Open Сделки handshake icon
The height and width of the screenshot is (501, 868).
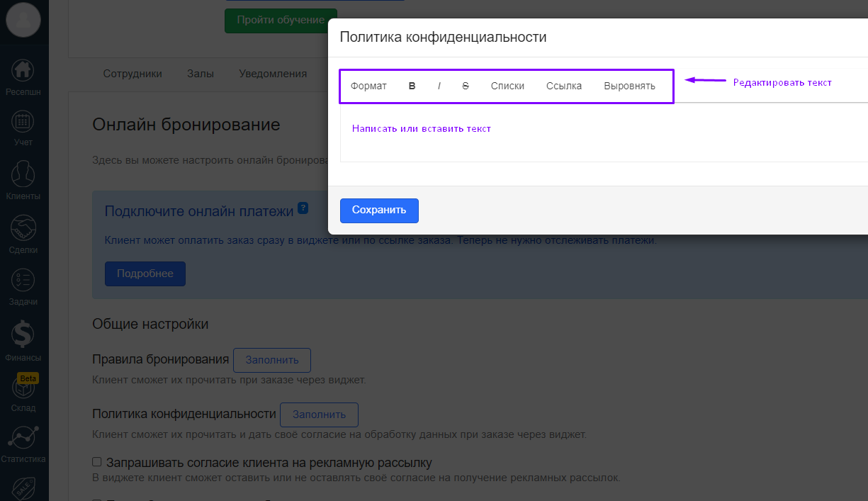click(x=23, y=228)
